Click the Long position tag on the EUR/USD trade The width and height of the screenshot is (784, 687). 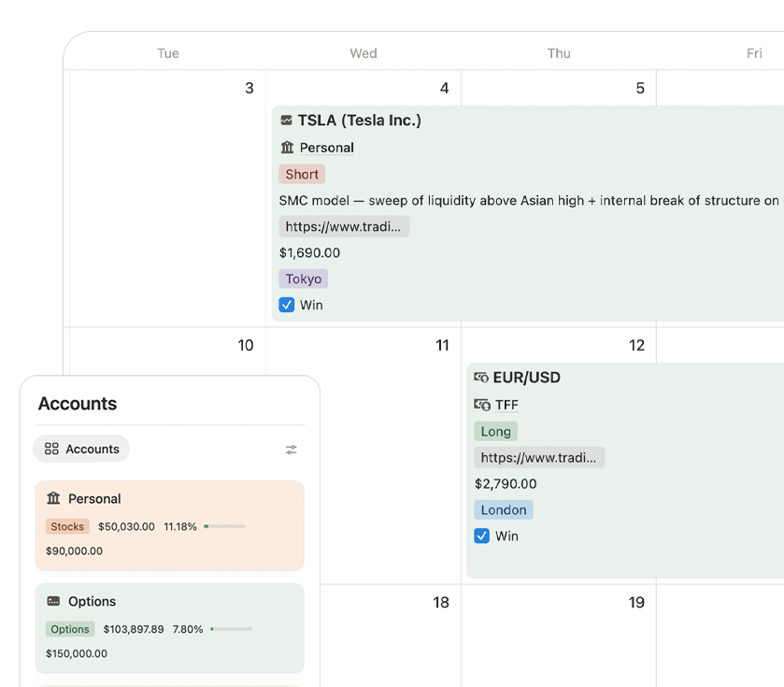(x=495, y=431)
